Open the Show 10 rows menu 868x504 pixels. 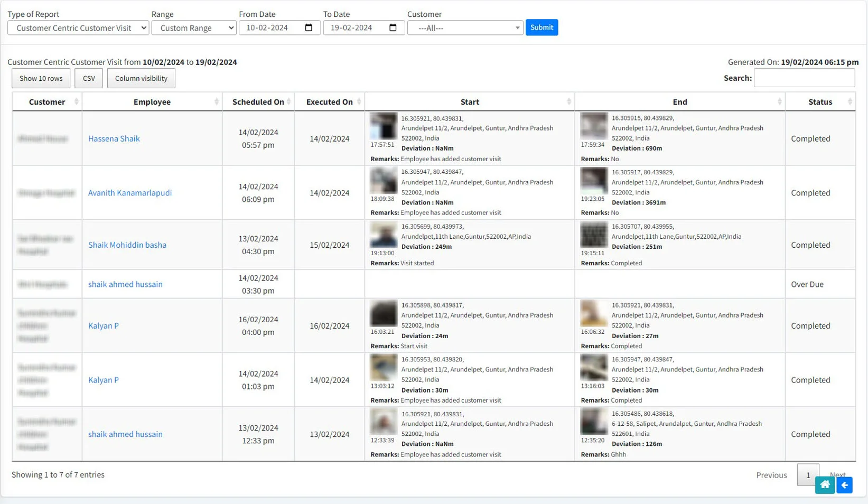coord(41,78)
